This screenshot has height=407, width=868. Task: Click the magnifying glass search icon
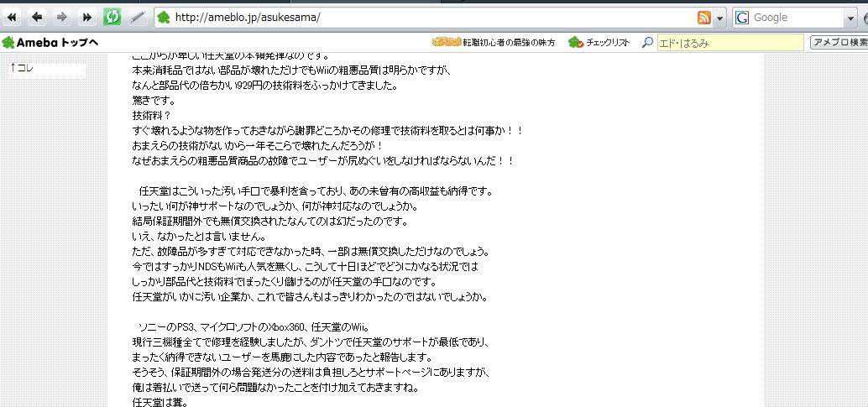(x=647, y=42)
